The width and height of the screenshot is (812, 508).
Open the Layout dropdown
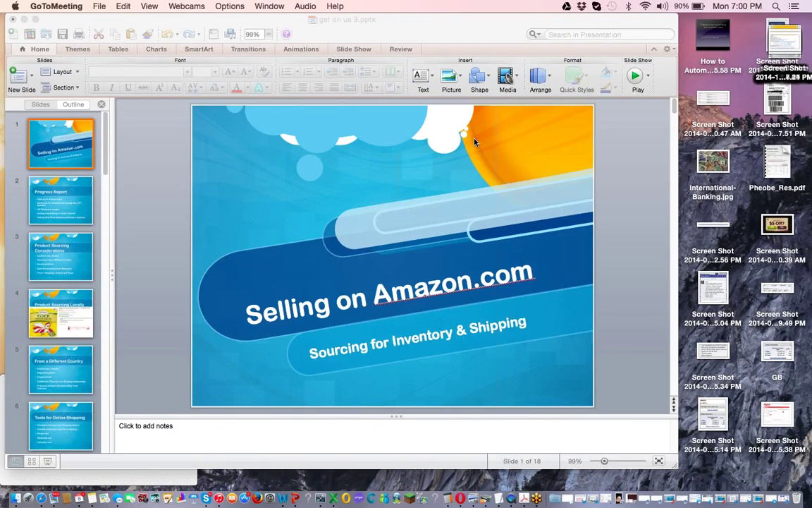[x=60, y=71]
